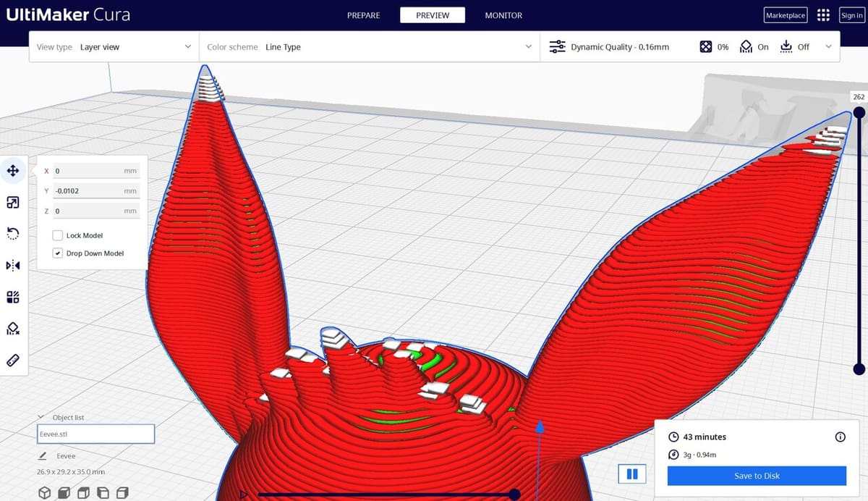Switch to top view cube
This screenshot has height=501, width=868.
click(x=84, y=493)
